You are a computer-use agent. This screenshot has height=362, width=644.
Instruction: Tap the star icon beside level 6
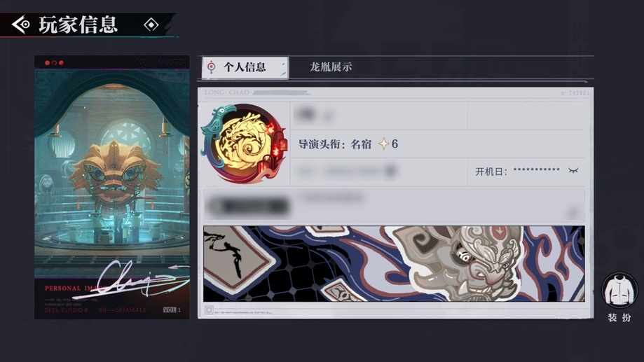[383, 144]
